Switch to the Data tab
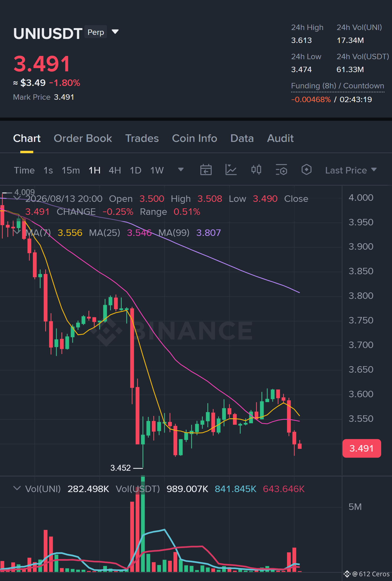Viewport: 392px width, 581px height. tap(242, 138)
